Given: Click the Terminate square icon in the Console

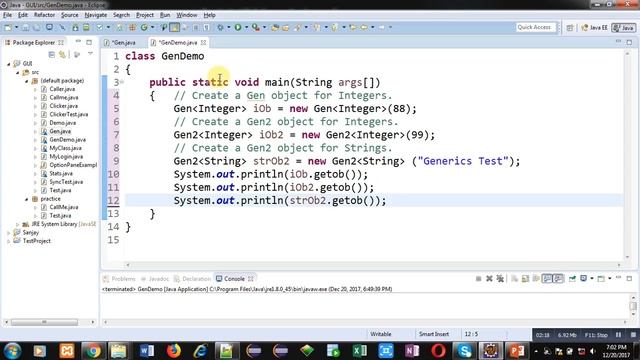Looking at the screenshot, I should [478, 279].
